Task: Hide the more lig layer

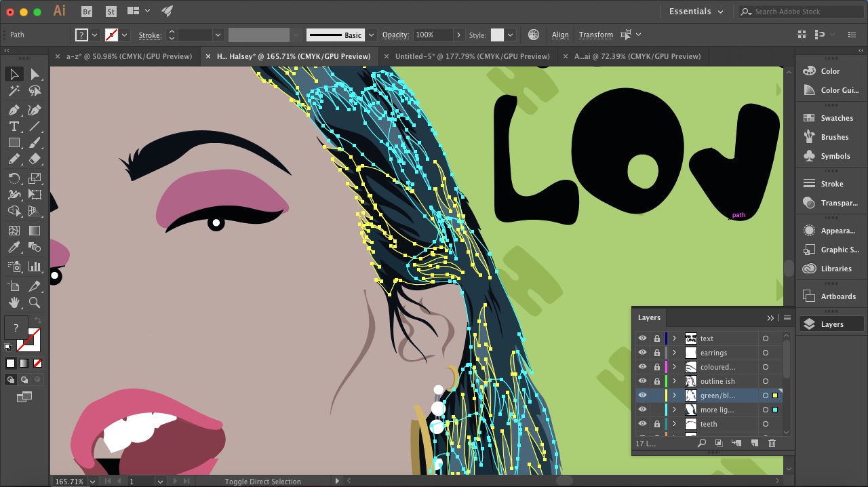Action: (x=642, y=410)
